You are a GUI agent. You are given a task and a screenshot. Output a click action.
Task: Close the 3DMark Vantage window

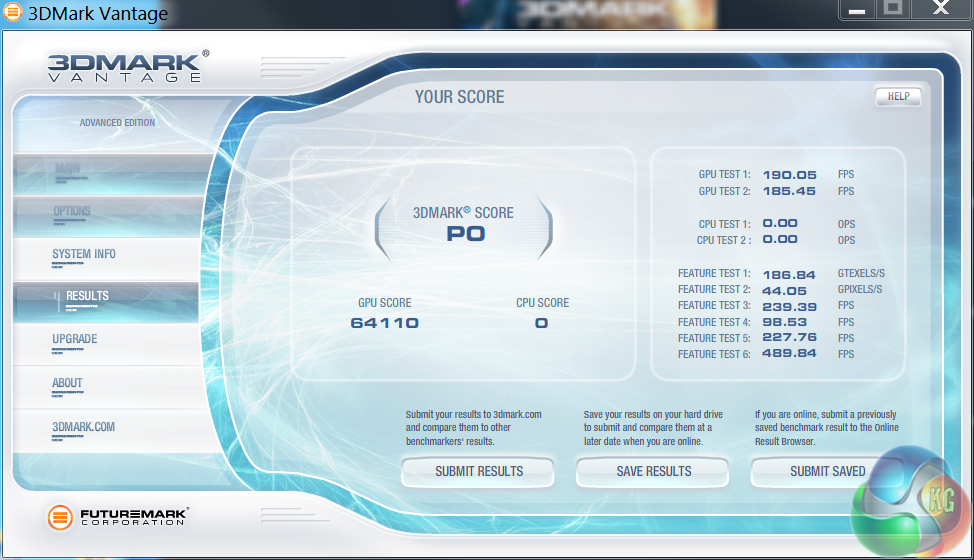[x=941, y=8]
